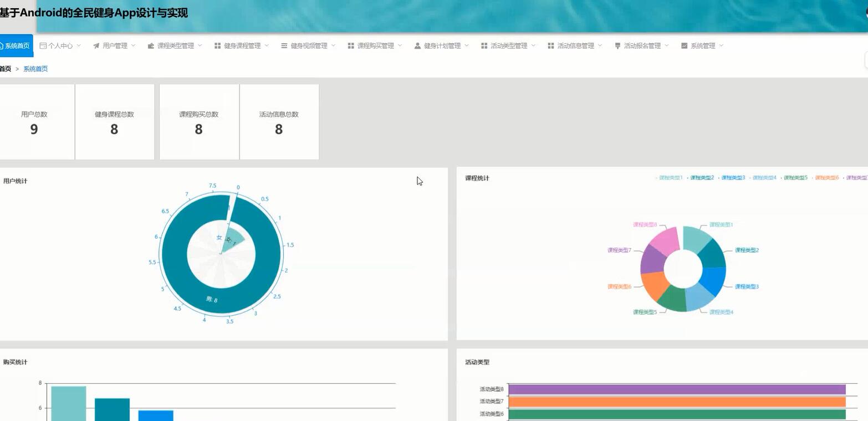Image resolution: width=868 pixels, height=421 pixels.
Task: Expand the 活动信息管理 dropdown arrow
Action: [600, 46]
